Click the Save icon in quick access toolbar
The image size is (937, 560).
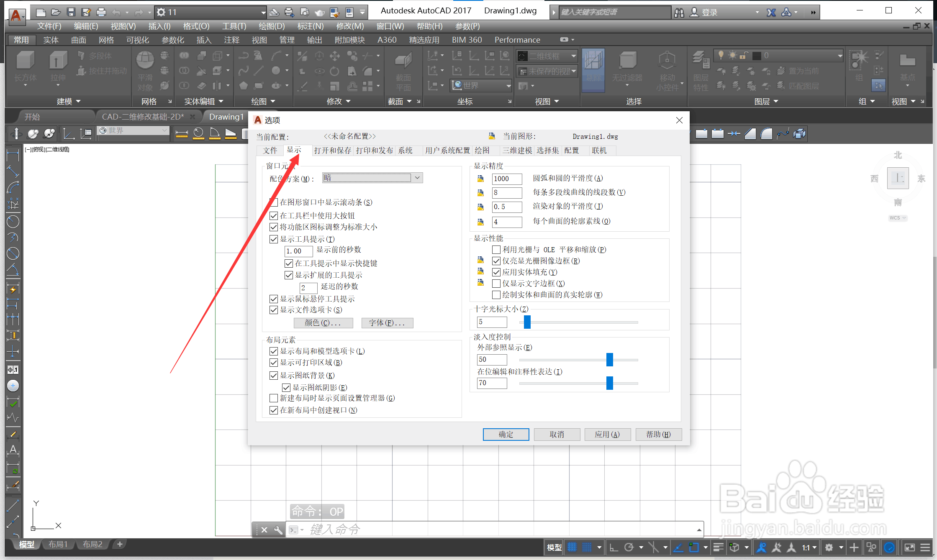point(71,12)
